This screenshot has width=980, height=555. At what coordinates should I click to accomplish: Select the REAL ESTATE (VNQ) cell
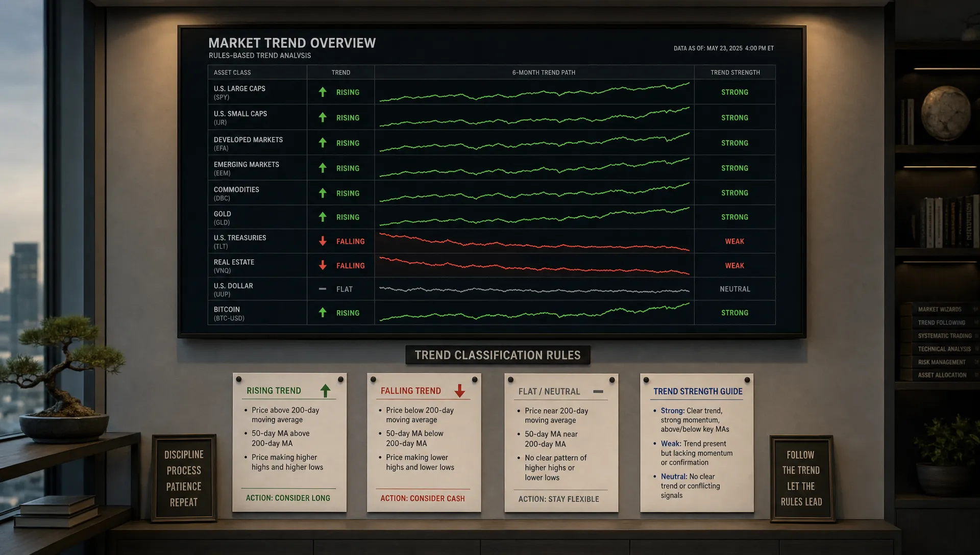coord(257,265)
